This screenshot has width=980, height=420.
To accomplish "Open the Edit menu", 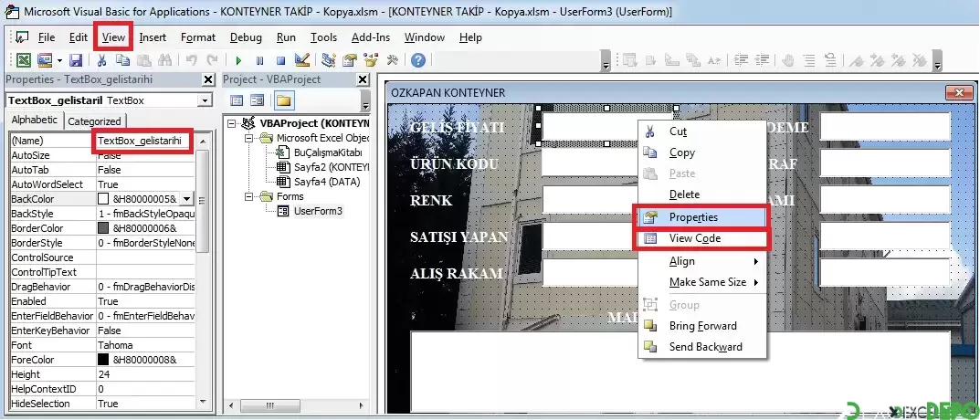I will click(x=79, y=37).
